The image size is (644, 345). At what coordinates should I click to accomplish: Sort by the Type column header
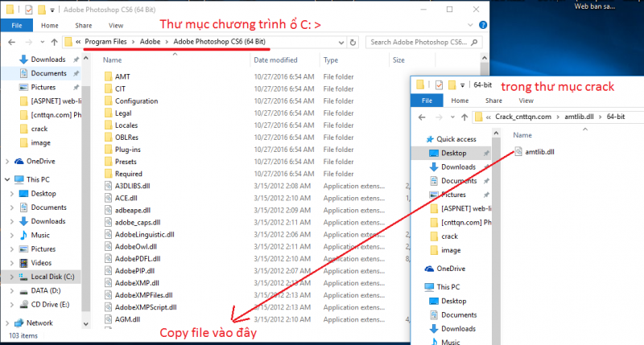[x=331, y=60]
